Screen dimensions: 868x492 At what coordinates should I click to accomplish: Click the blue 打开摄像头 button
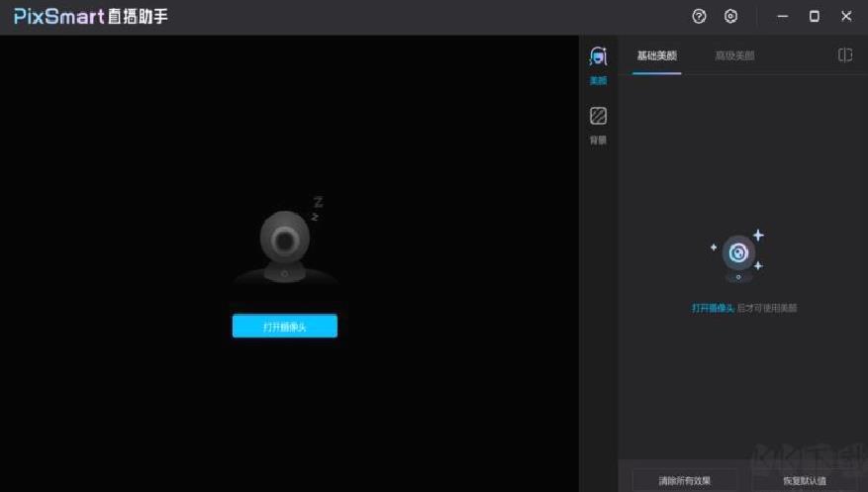[x=284, y=326]
